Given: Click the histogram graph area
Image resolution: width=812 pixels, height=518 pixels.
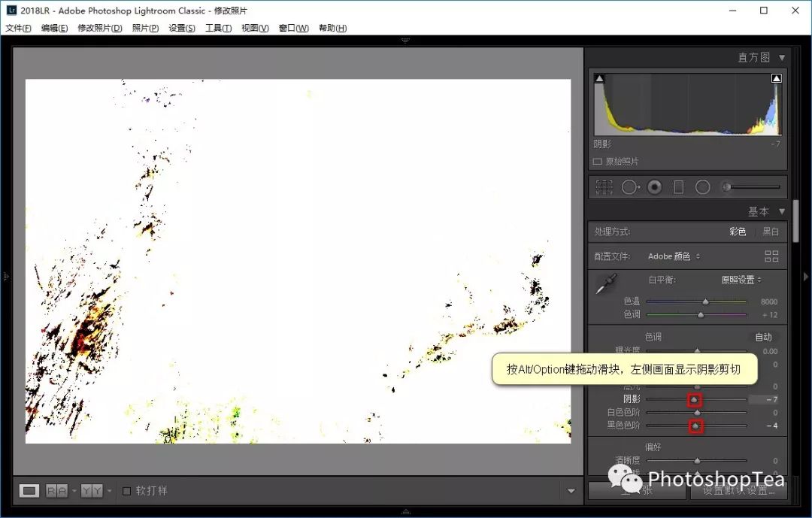Looking at the screenshot, I should coord(688,104).
